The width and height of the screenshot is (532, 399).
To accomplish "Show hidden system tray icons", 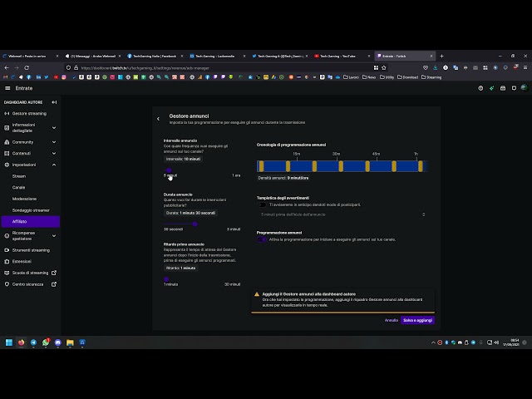I will (433, 342).
